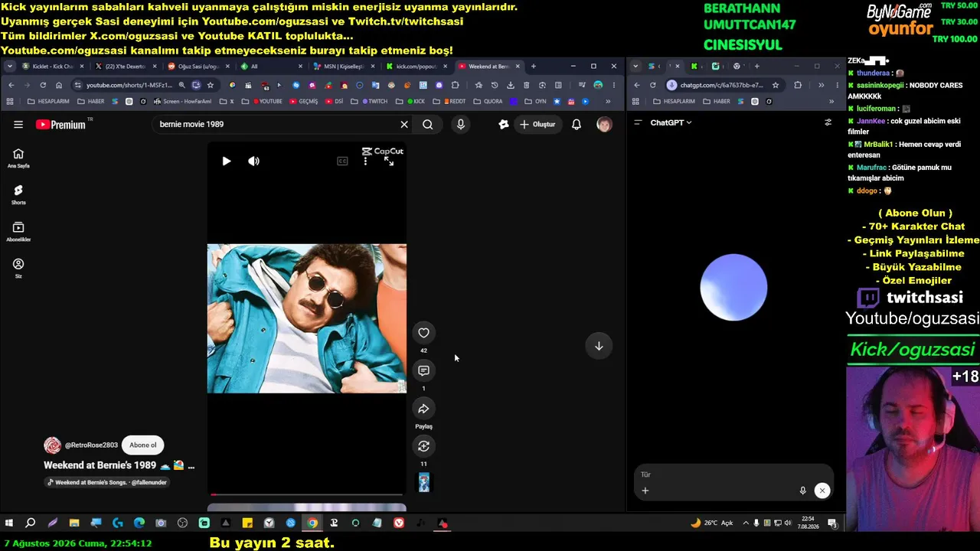Start YouTube voice search microphone

pyautogui.click(x=460, y=124)
